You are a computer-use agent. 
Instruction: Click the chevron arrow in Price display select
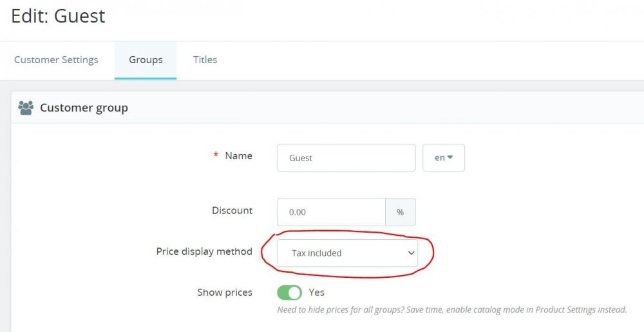click(x=411, y=253)
